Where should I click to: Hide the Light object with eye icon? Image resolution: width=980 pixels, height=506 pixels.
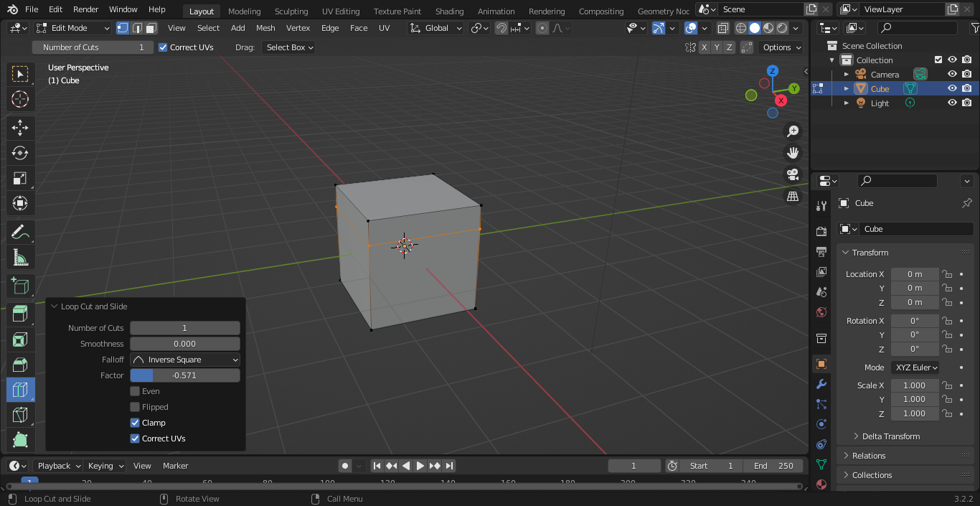click(x=952, y=103)
